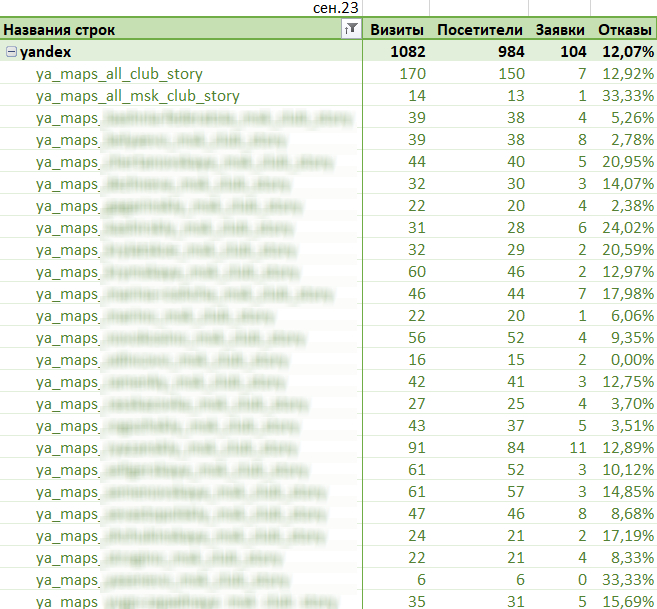Click the Отказы column header
This screenshot has height=609, width=657.
pyautogui.click(x=625, y=30)
